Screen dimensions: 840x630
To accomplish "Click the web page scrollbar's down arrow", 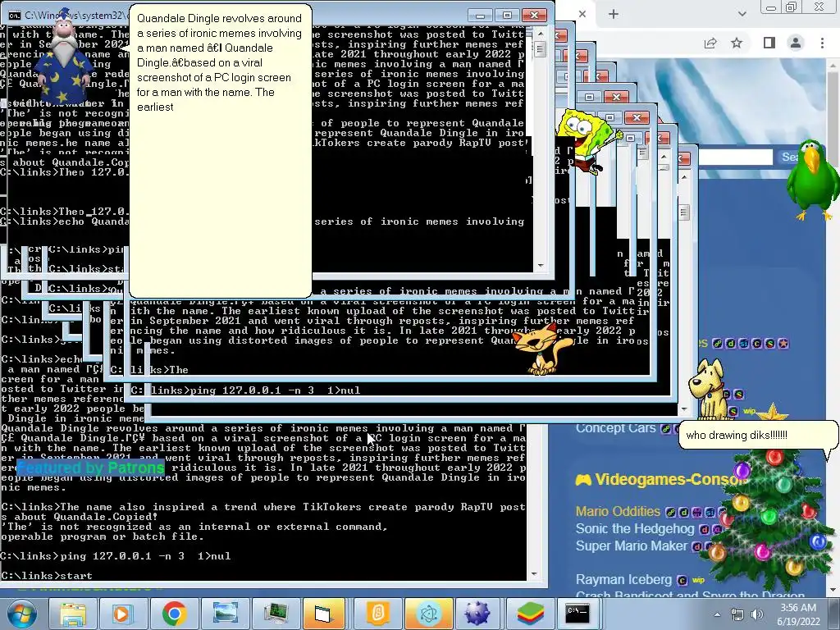I will [833, 589].
